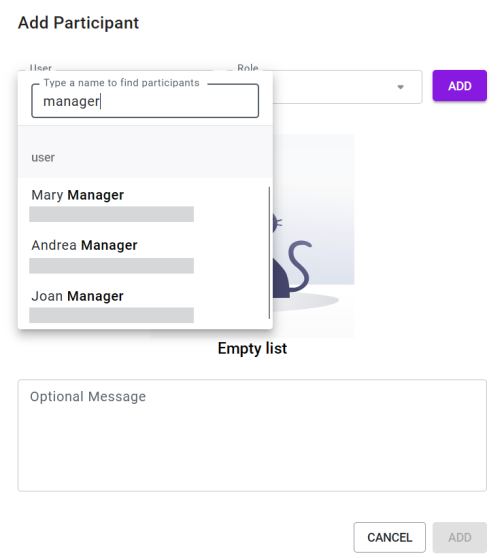
Task: Open the Role dropdown arrow
Action: pyautogui.click(x=400, y=87)
